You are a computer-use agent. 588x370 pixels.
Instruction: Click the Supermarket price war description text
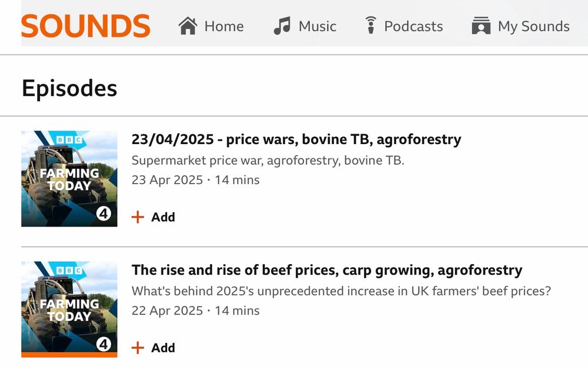coord(268,160)
